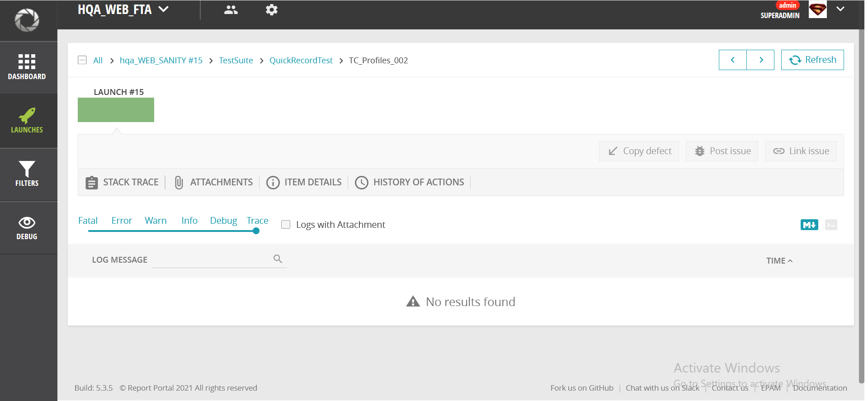
Task: Click the Copy defect button
Action: (639, 151)
